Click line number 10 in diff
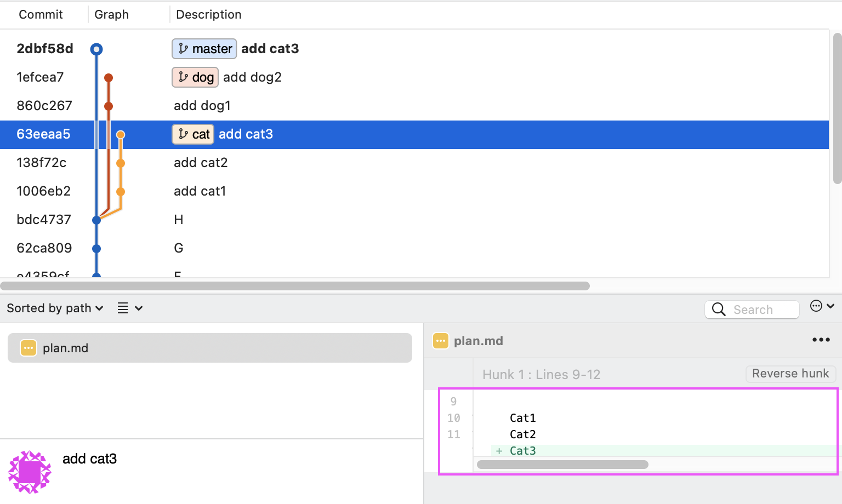This screenshot has width=842, height=504. [454, 418]
